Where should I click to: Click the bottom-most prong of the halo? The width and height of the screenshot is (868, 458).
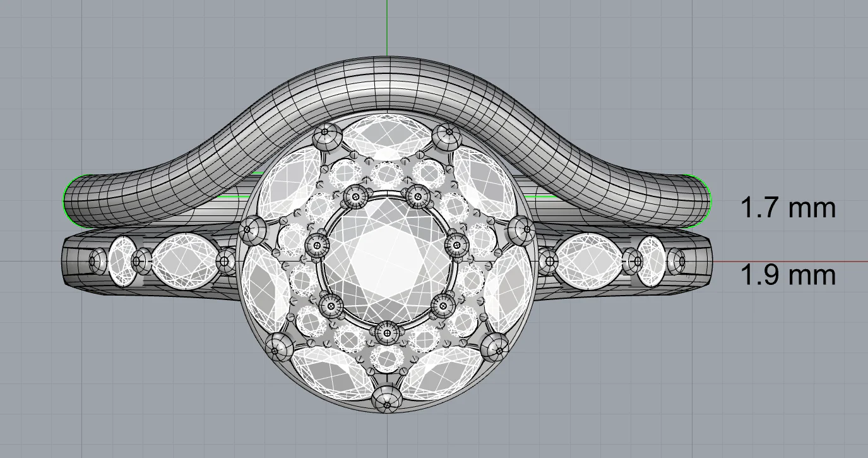point(387,399)
